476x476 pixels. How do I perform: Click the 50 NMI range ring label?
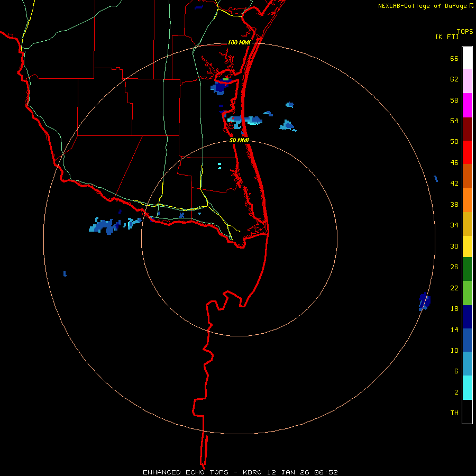click(x=239, y=140)
